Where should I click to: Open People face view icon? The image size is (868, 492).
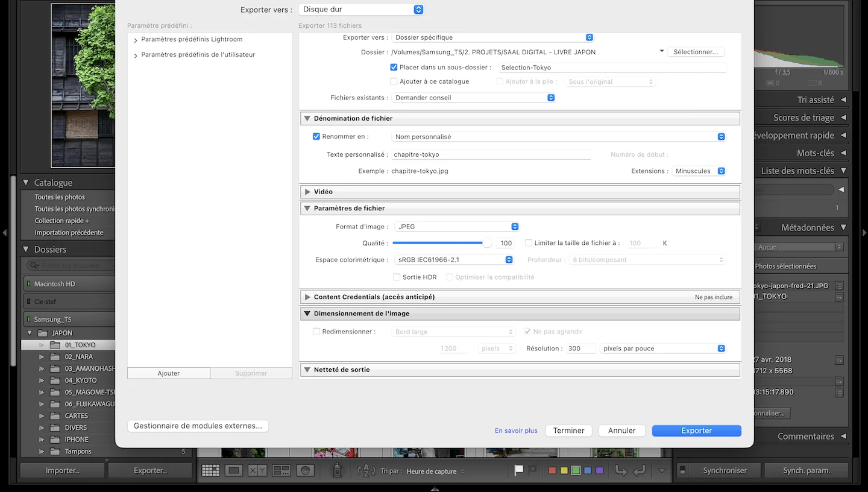tap(305, 471)
